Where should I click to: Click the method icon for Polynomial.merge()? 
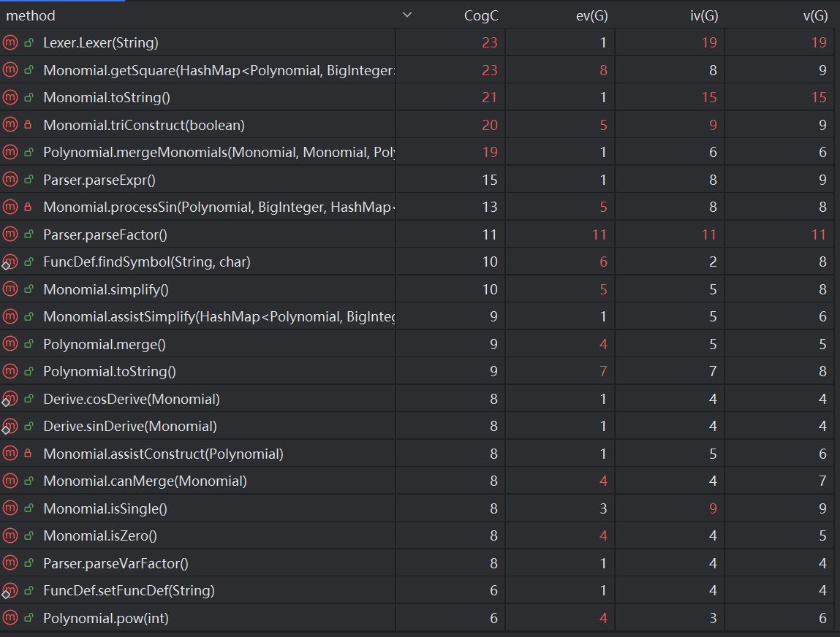pyautogui.click(x=10, y=344)
